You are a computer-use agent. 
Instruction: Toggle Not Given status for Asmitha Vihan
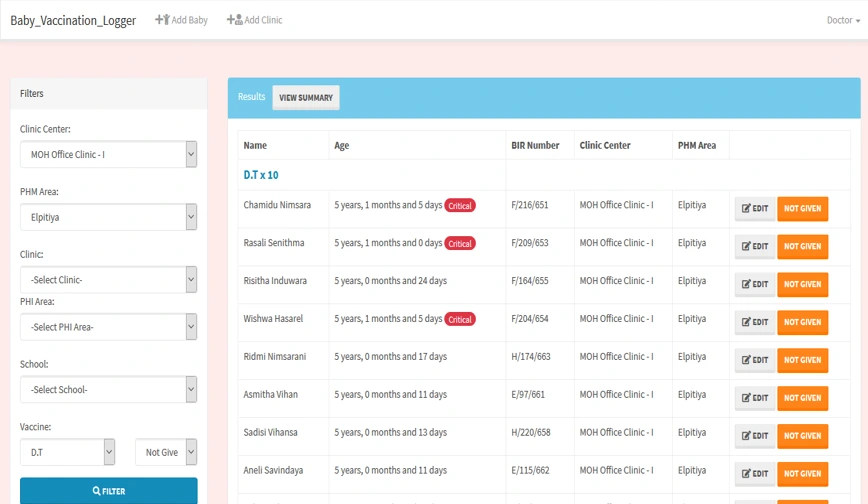[802, 398]
